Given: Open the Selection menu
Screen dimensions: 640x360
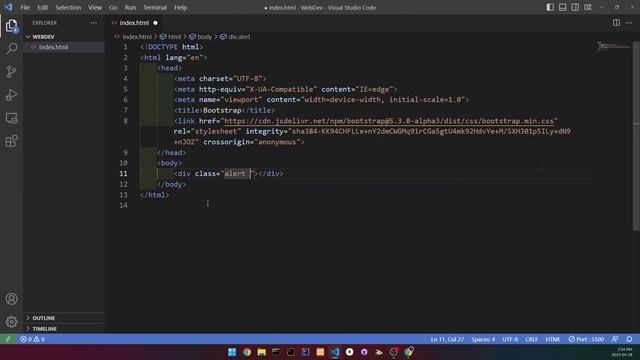Looking at the screenshot, I should coord(68,7).
